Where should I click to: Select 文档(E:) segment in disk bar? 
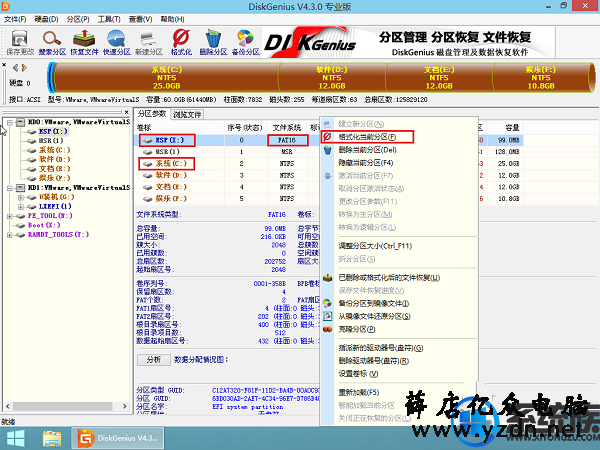pos(439,78)
